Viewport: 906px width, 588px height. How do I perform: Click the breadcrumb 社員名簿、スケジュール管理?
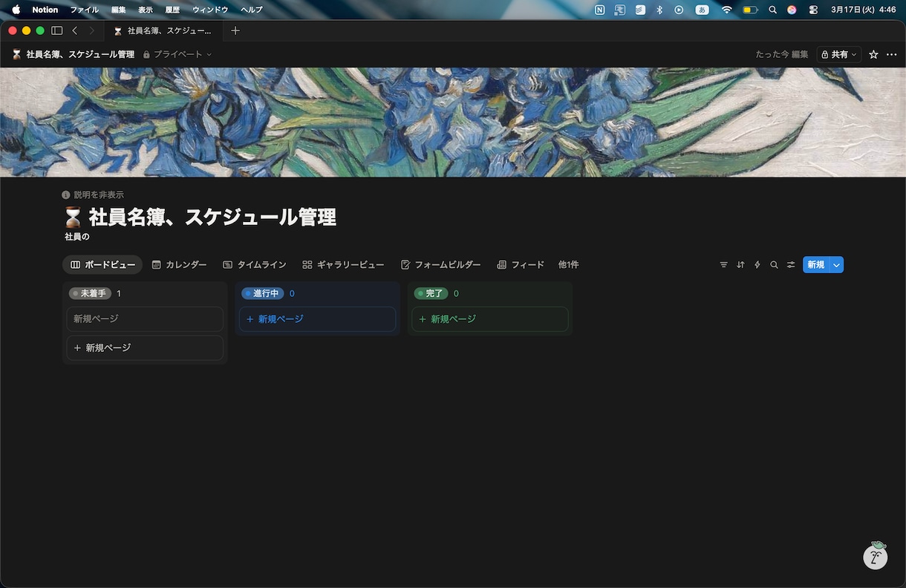(x=73, y=54)
